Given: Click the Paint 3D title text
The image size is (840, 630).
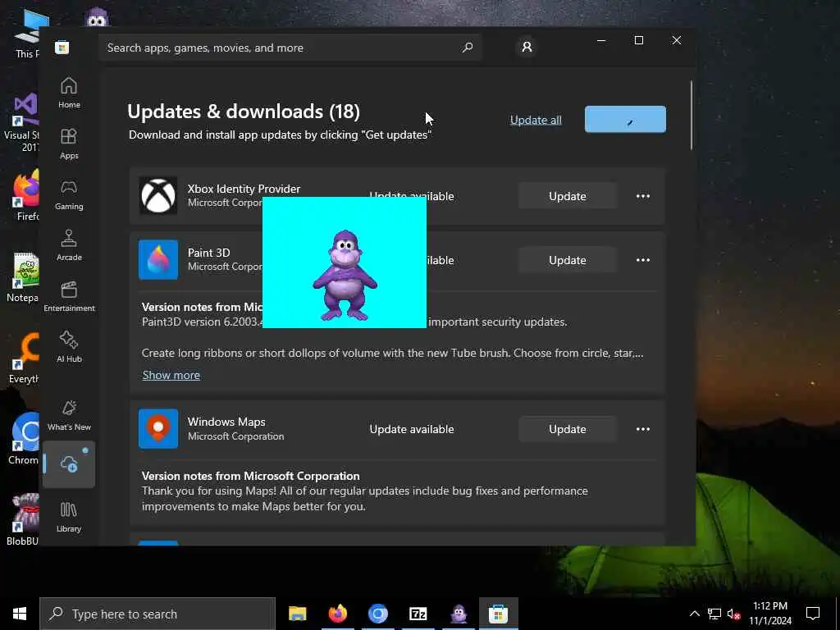Looking at the screenshot, I should point(209,253).
